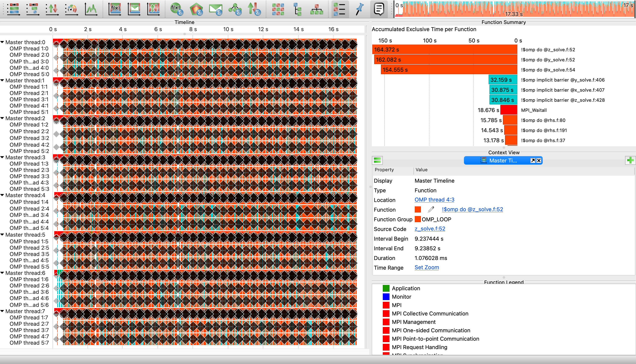Screen dimensions: 636x364
Task: Click the Set Zoom link
Action: point(427,267)
